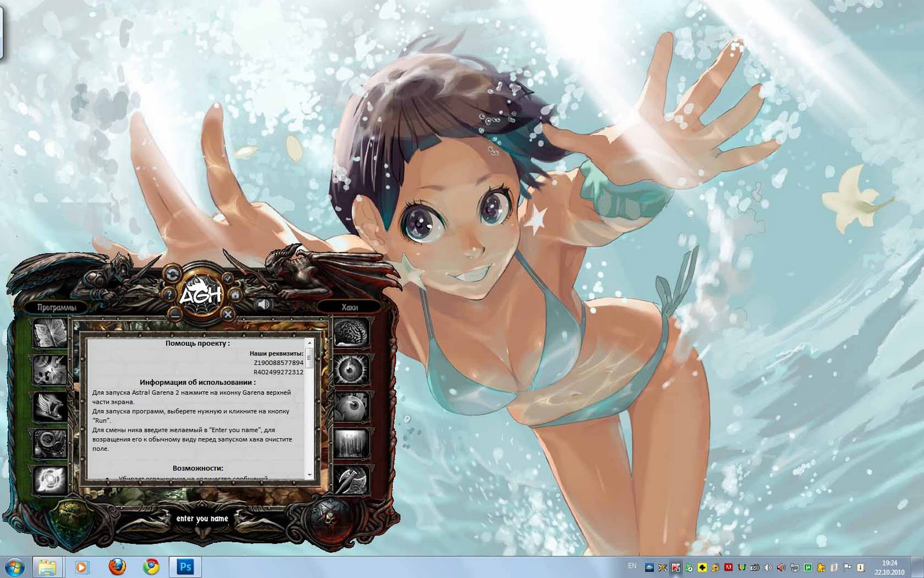Click the network computer tray icon

[x=795, y=568]
